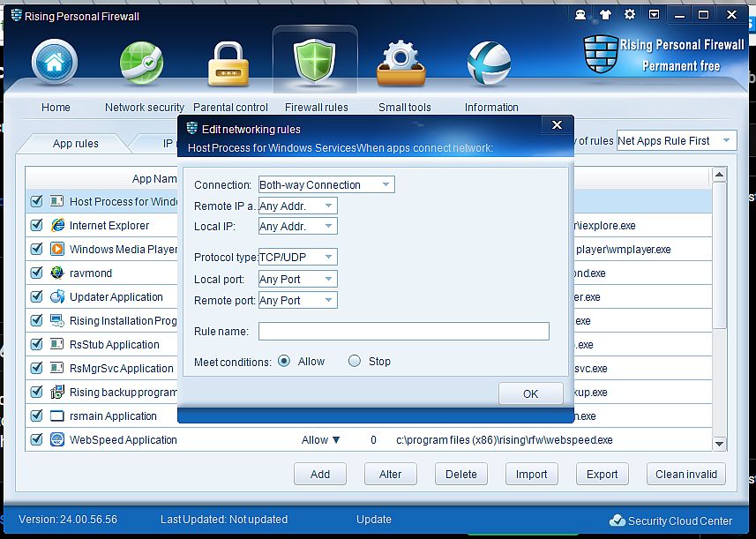The height and width of the screenshot is (539, 756).
Task: Open Information menu label
Action: tap(491, 107)
